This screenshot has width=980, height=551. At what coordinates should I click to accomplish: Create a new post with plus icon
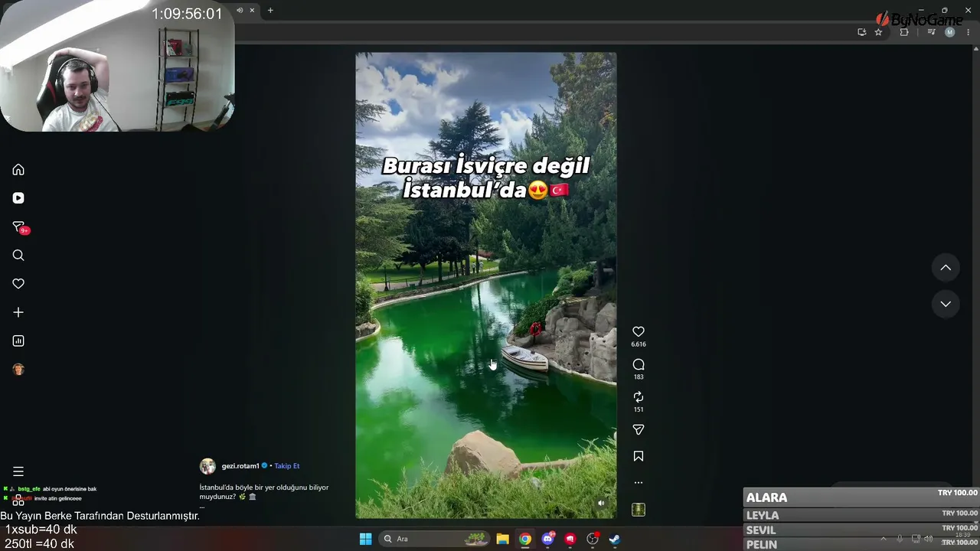[x=18, y=312]
